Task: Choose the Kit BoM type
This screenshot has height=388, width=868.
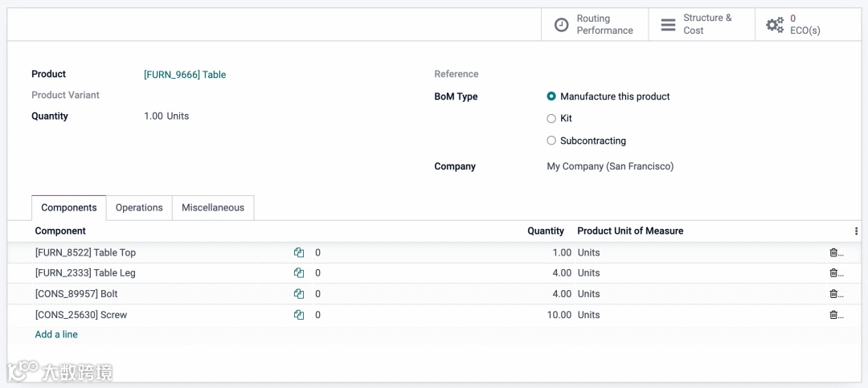Action: [x=551, y=118]
